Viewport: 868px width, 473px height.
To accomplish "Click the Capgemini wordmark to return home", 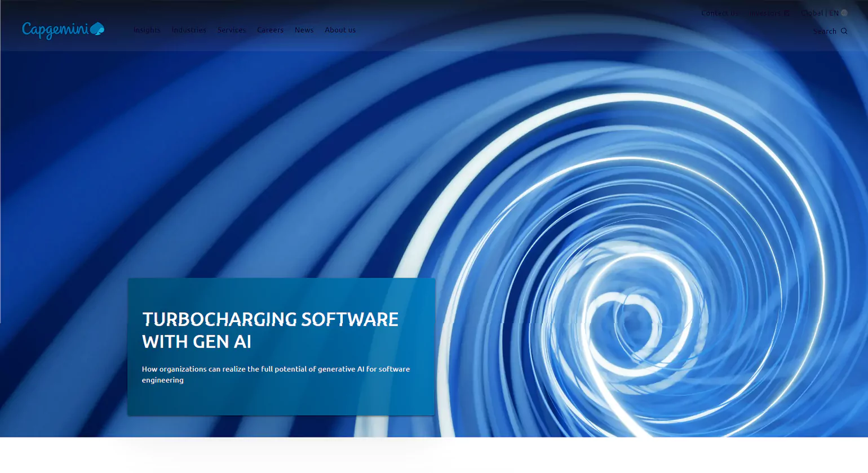I will 56,29.
